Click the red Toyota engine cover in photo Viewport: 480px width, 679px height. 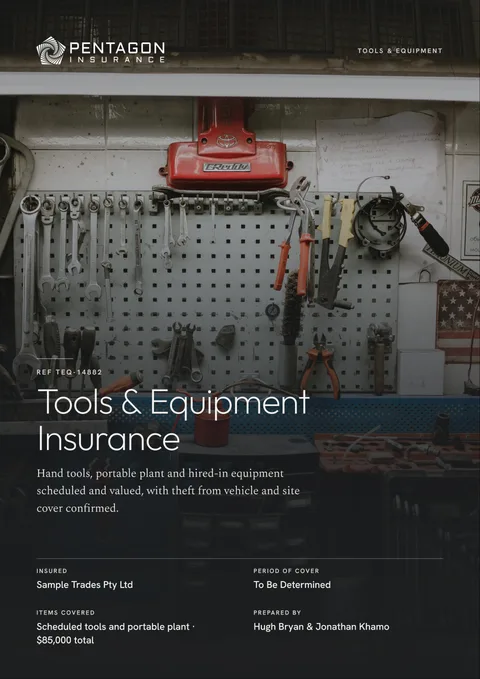(x=226, y=148)
